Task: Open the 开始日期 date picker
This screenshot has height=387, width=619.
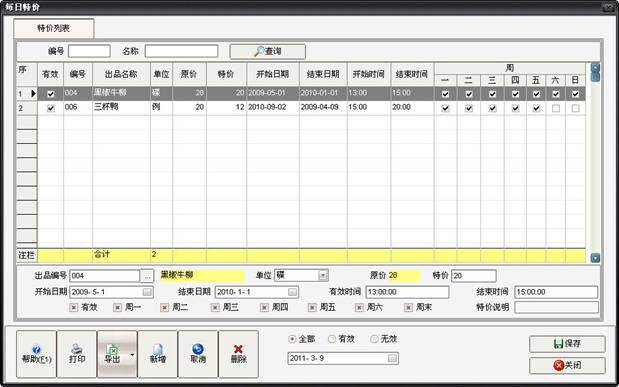Action: [x=147, y=292]
